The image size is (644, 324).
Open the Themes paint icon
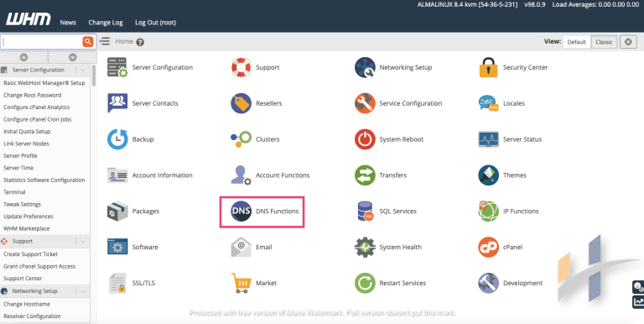click(488, 175)
